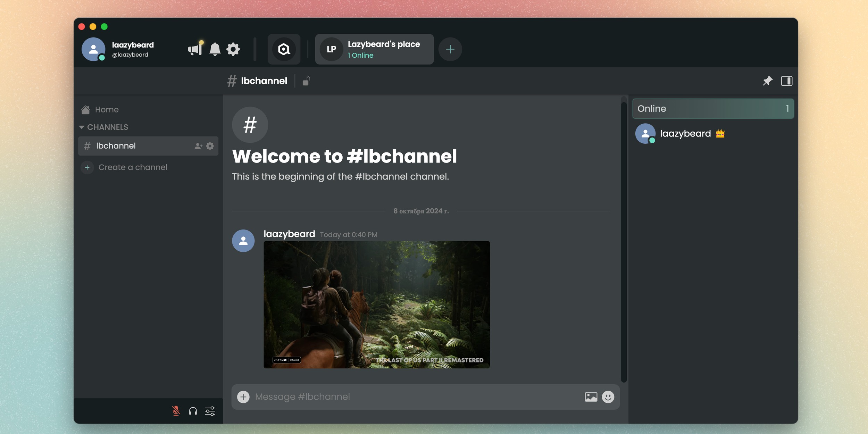Click the '1 Online' status text
This screenshot has height=434, width=868.
(x=360, y=56)
